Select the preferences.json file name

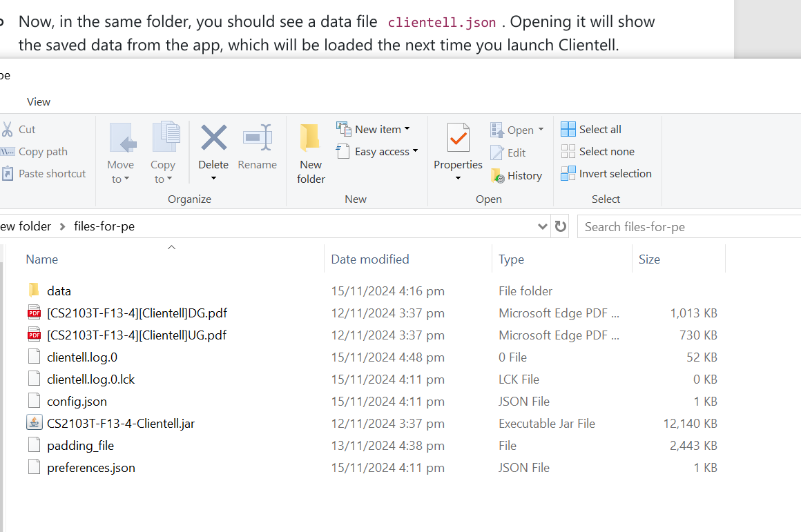[91, 468]
